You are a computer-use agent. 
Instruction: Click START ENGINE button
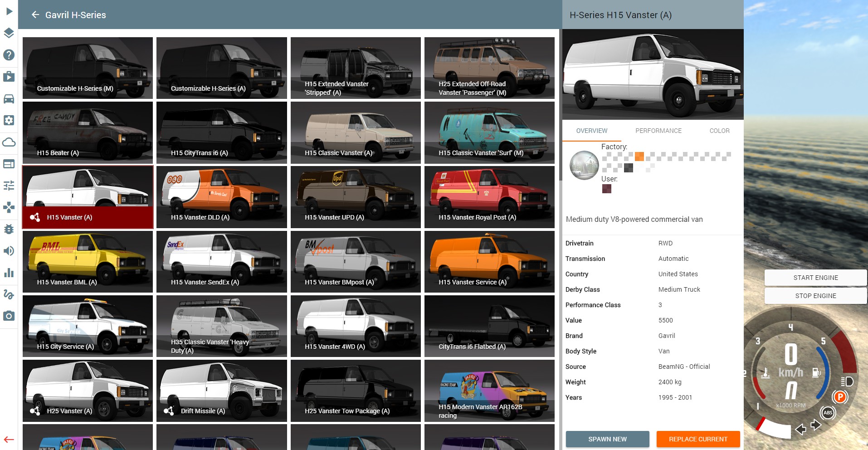tap(815, 278)
